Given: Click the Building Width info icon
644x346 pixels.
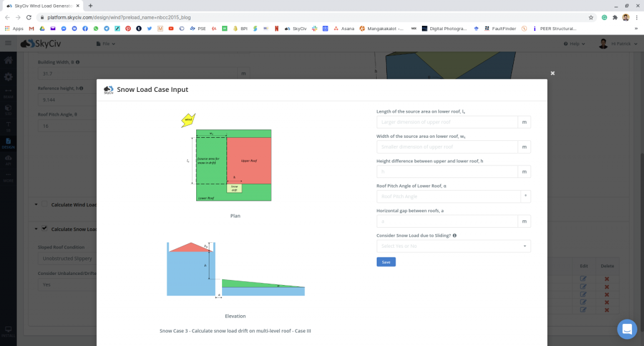Looking at the screenshot, I should [77, 62].
